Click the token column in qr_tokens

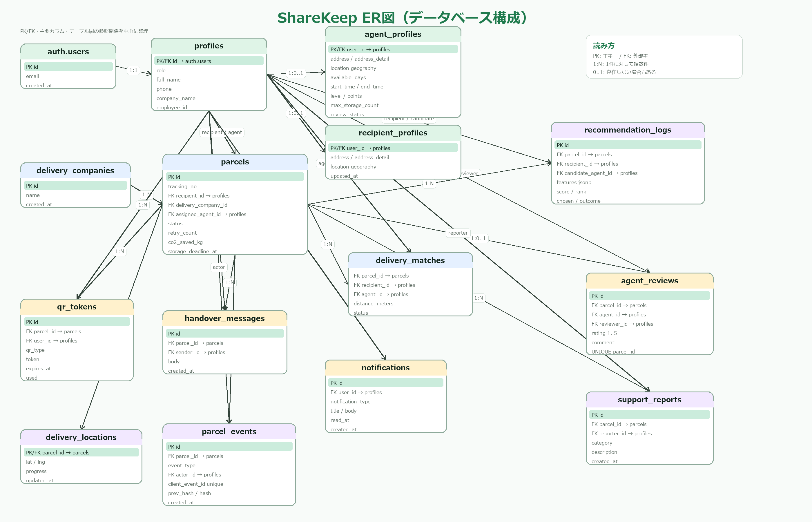click(32, 359)
